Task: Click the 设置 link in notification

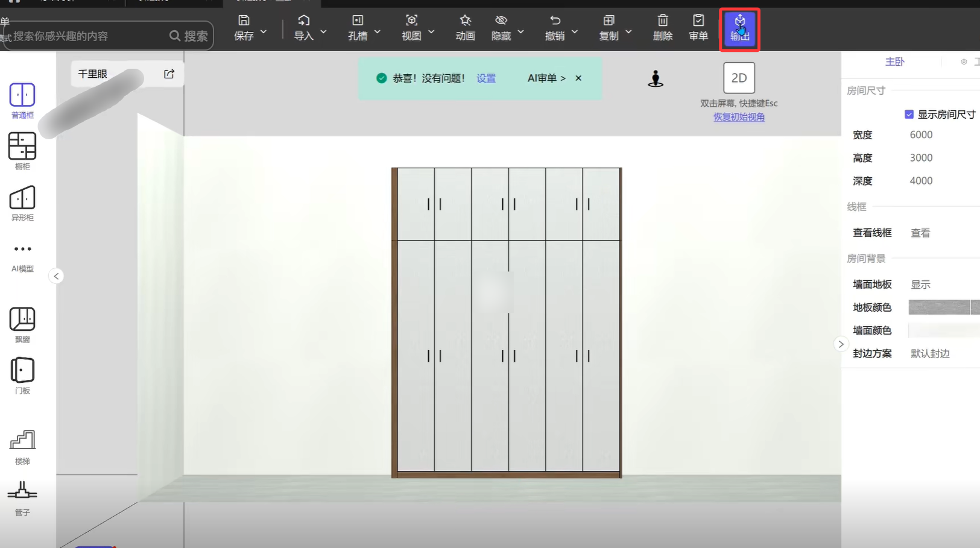Action: (x=486, y=78)
